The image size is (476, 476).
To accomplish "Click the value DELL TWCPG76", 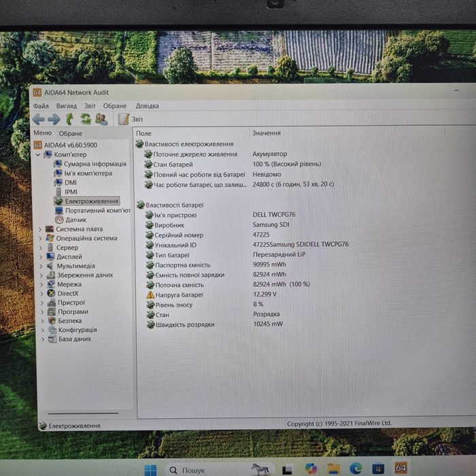I will 274,215.
